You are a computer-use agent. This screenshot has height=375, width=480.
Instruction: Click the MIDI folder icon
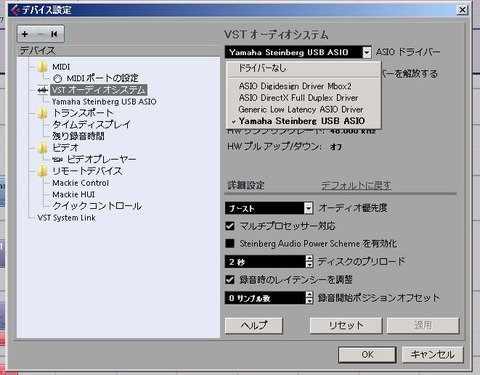coord(42,67)
